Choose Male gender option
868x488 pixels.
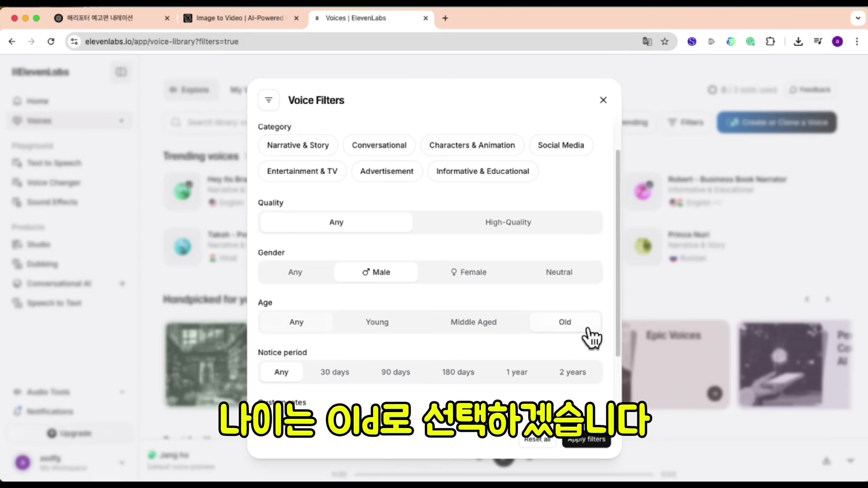(x=376, y=272)
